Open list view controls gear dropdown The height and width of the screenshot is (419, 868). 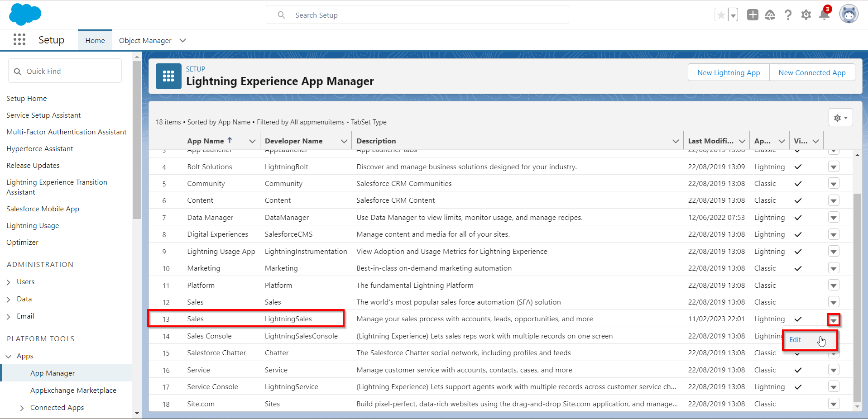pyautogui.click(x=840, y=118)
